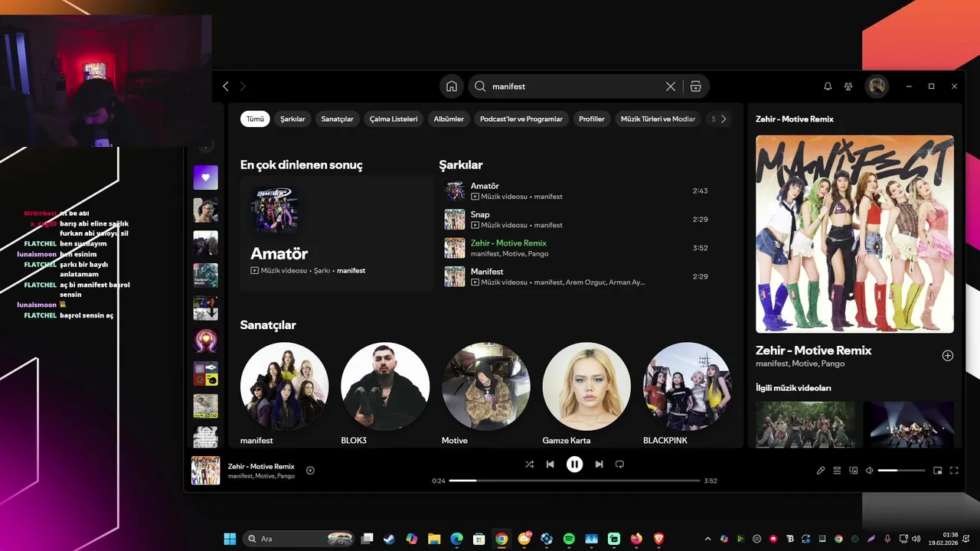
Task: Open the Amatör top result card
Action: (x=336, y=233)
